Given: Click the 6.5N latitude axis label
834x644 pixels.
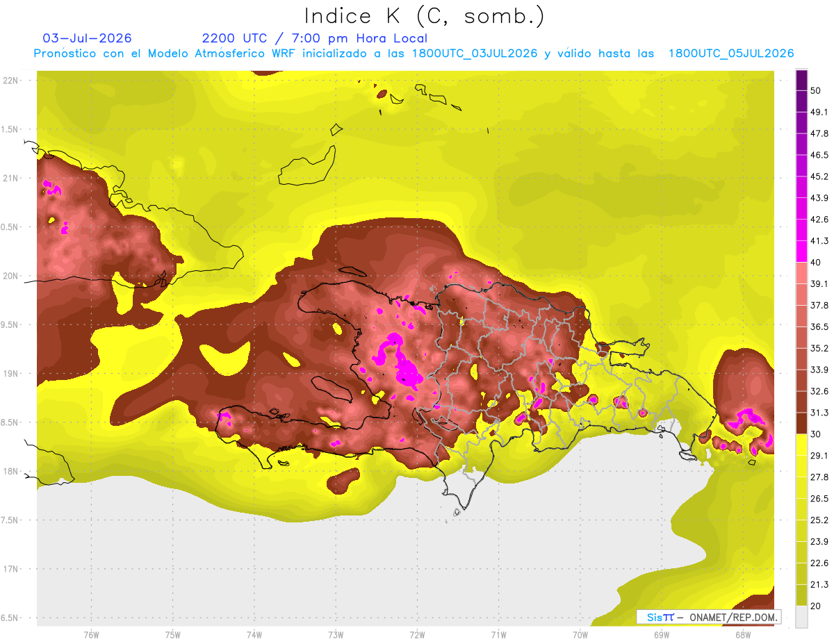Looking at the screenshot, I should coord(10,618).
